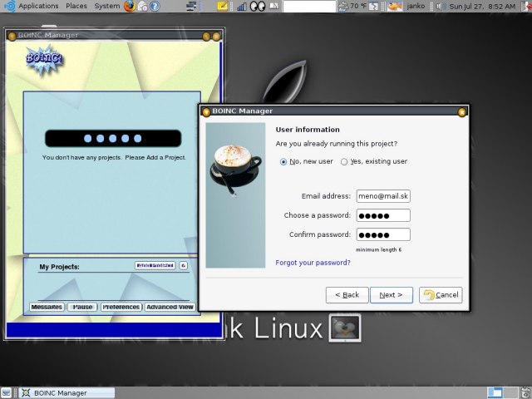
Task: Switch to first workspace in pager
Action: point(495,392)
